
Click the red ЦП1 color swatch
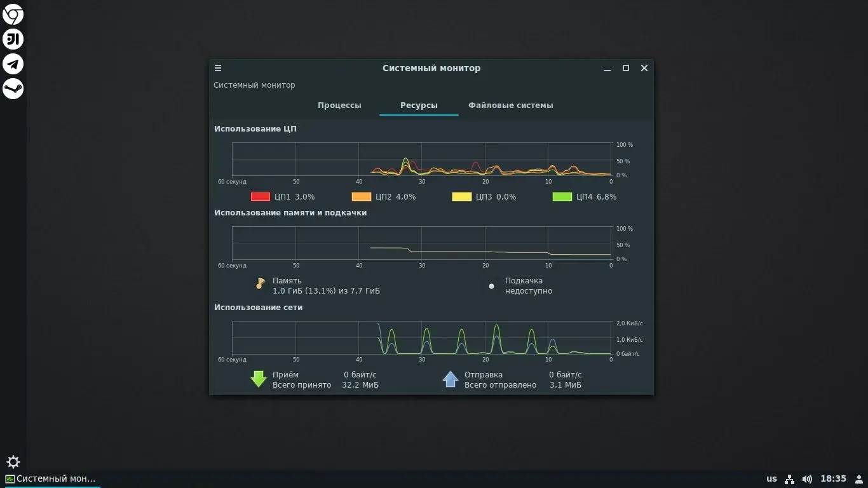[x=261, y=197]
